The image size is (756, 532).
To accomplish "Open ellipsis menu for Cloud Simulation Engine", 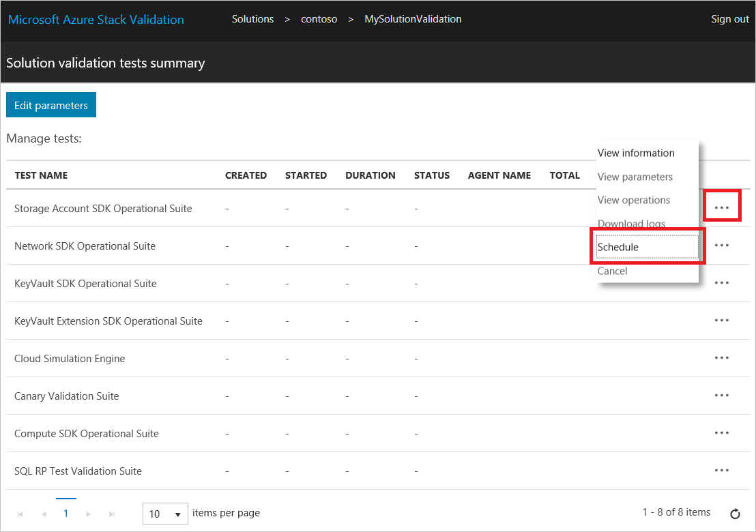I will [721, 358].
